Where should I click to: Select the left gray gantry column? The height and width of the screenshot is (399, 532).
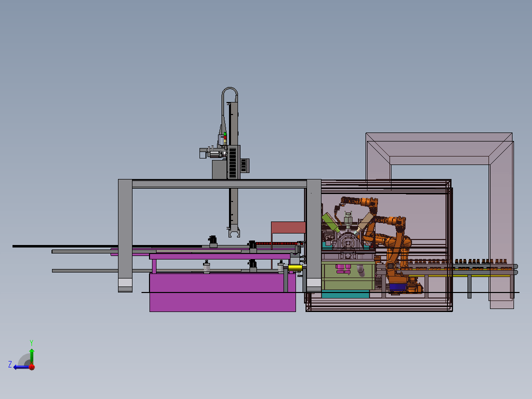click(125, 235)
